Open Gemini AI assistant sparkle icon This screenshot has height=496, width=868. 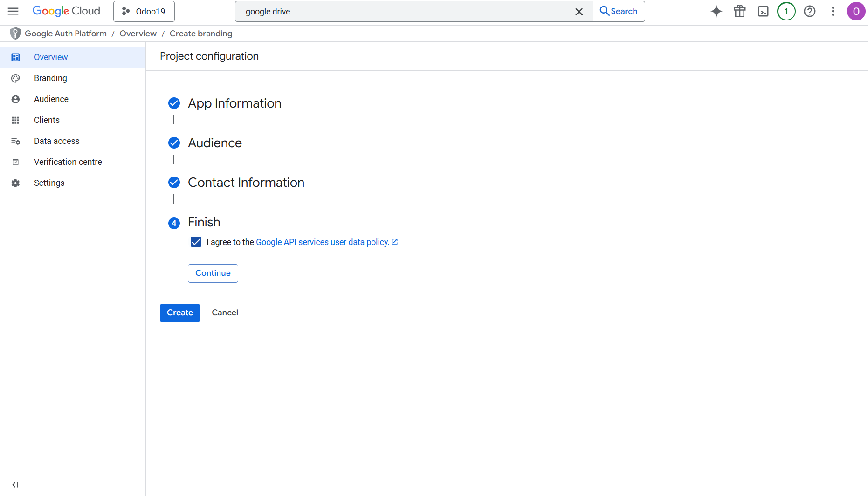coord(716,11)
